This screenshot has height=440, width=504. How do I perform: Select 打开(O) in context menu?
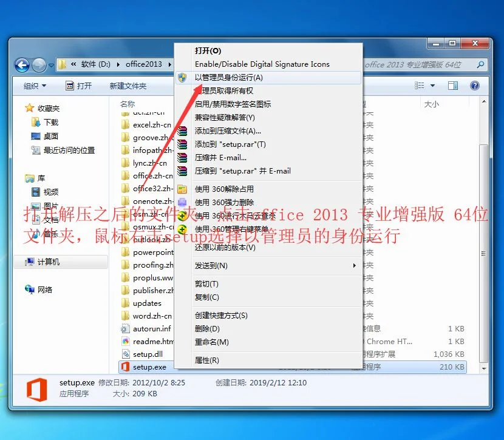point(268,51)
